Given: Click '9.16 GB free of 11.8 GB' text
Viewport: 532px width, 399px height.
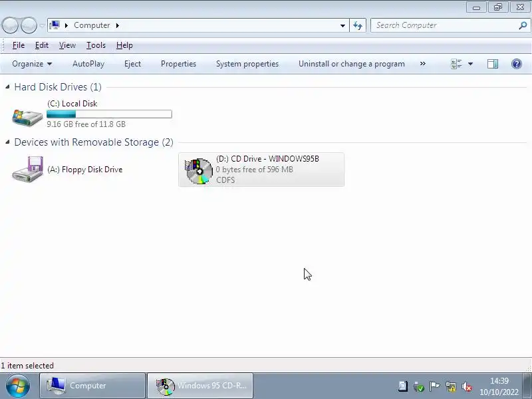Looking at the screenshot, I should pyautogui.click(x=86, y=124).
